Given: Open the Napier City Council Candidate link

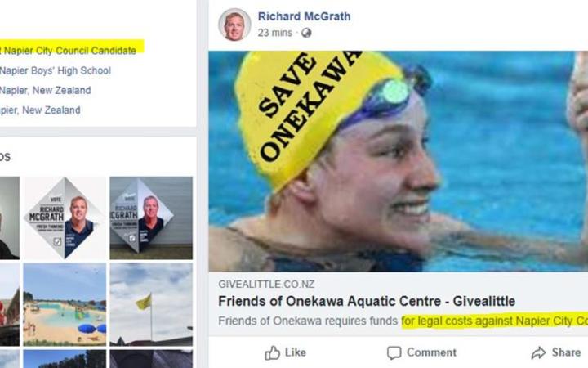Looking at the screenshot, I should 69,51.
